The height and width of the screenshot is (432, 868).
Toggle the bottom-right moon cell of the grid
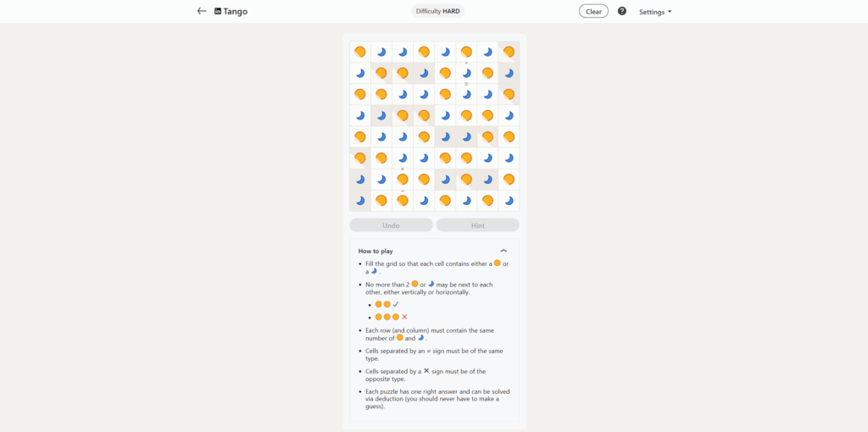[x=509, y=201]
